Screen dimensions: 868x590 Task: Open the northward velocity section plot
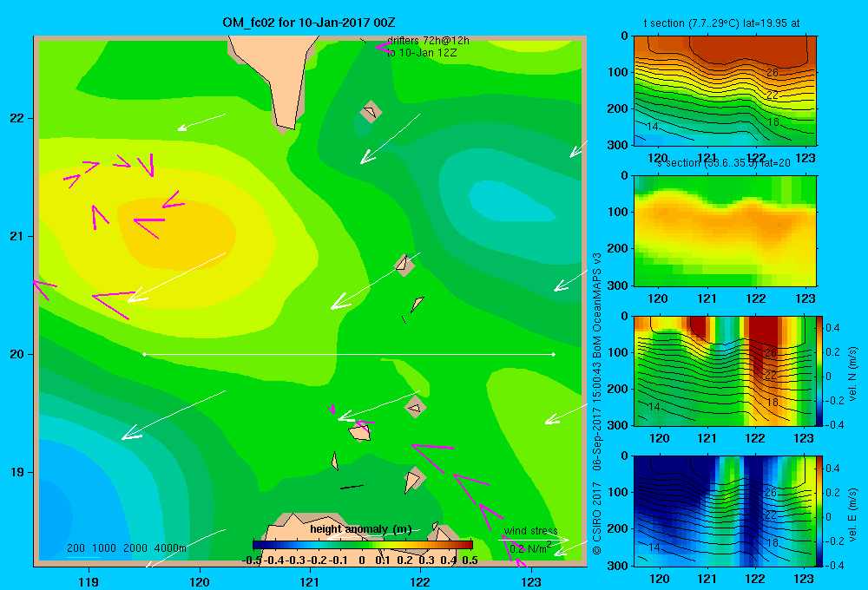[x=725, y=370]
